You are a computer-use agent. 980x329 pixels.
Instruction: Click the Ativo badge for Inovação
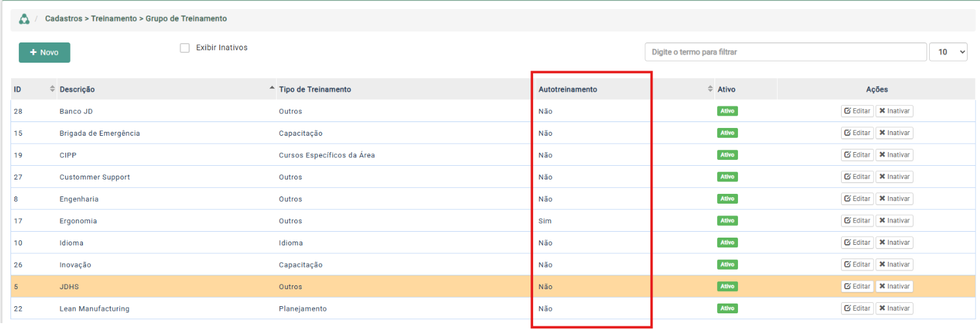coord(727,264)
